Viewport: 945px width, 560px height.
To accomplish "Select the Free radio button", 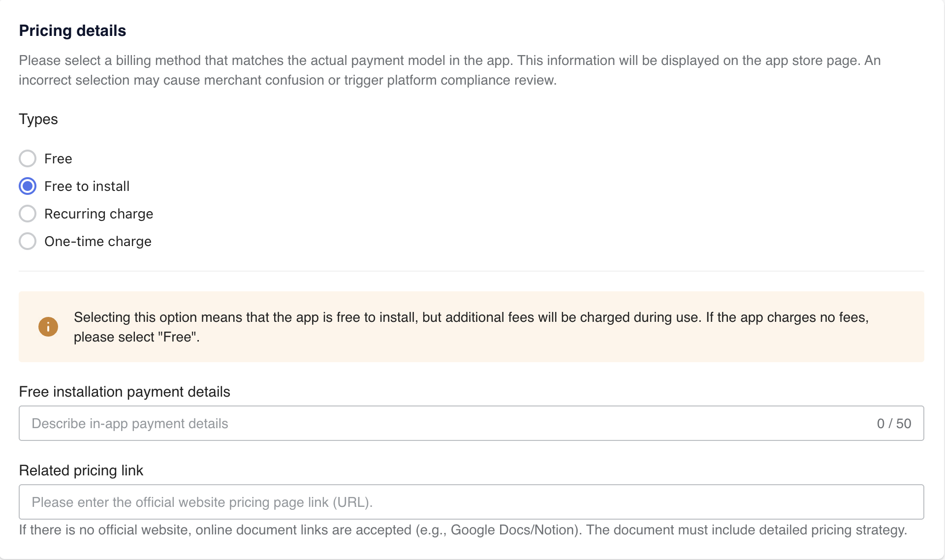I will (x=28, y=158).
